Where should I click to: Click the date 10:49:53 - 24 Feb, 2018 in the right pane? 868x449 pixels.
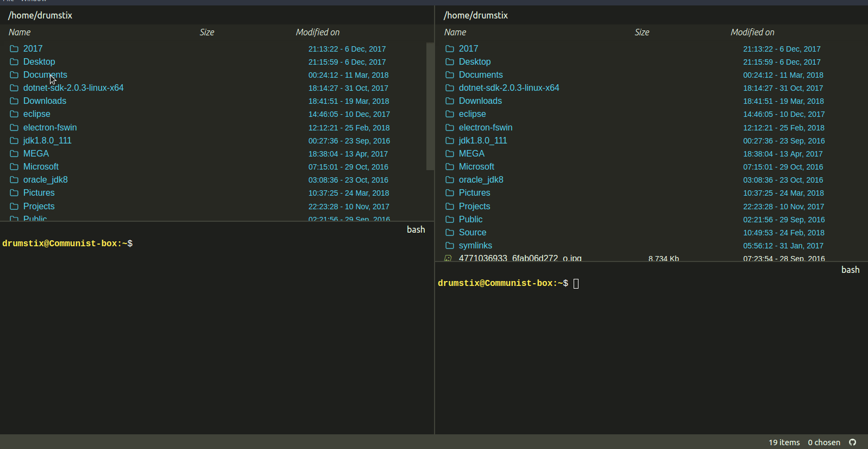click(x=784, y=233)
